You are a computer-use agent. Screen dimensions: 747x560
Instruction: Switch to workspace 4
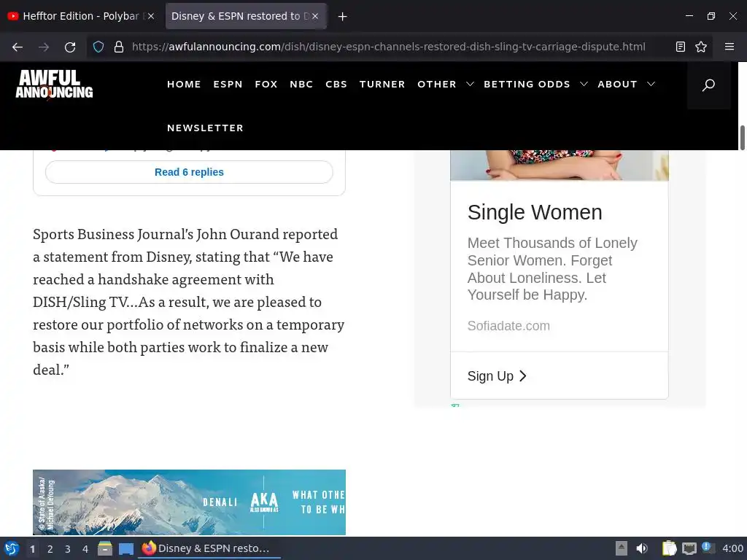tap(85, 549)
